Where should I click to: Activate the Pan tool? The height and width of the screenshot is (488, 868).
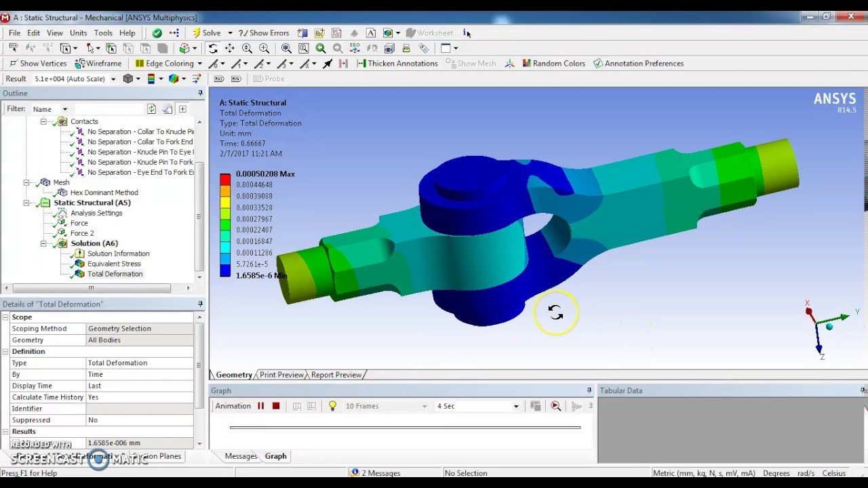click(231, 48)
